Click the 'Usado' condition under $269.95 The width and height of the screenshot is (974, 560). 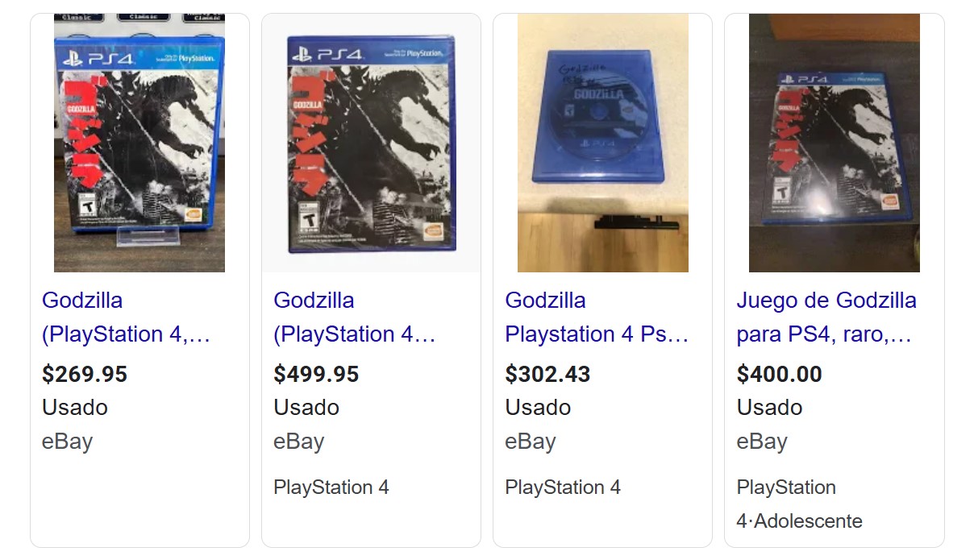click(x=74, y=408)
